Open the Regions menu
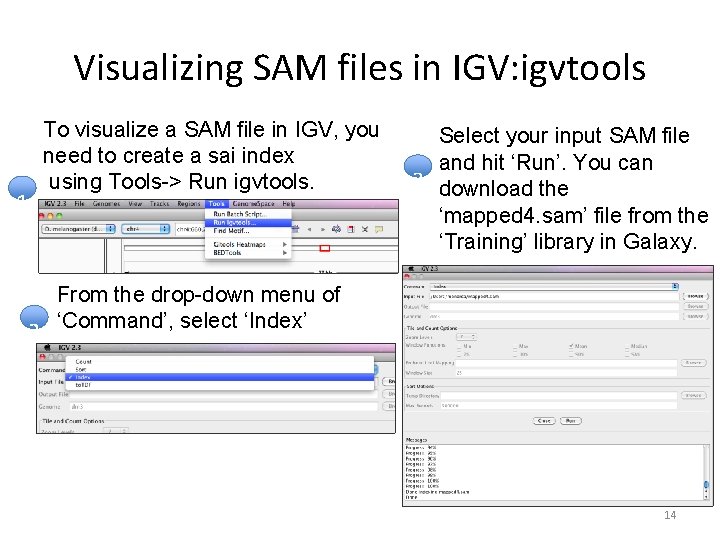 click(189, 203)
